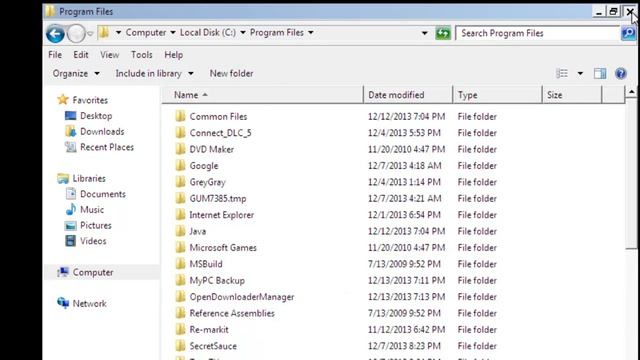Open the More options view arrow

click(x=580, y=74)
